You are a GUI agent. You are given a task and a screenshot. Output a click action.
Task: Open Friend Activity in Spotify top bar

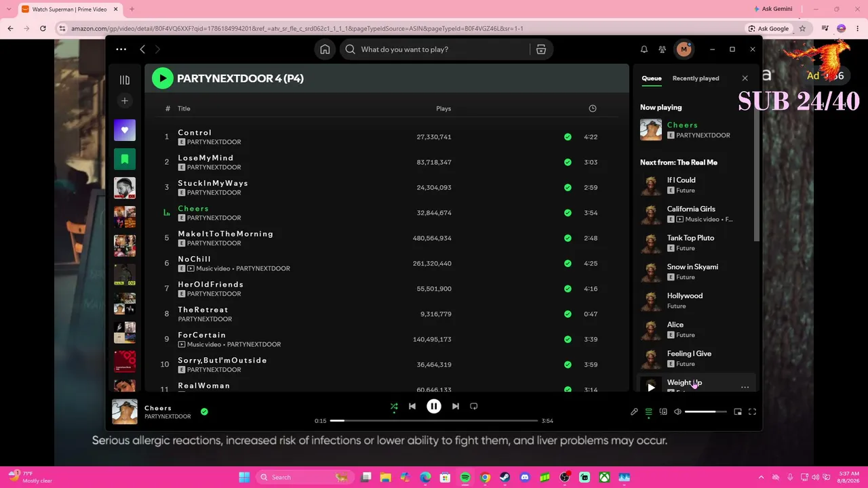(x=662, y=49)
